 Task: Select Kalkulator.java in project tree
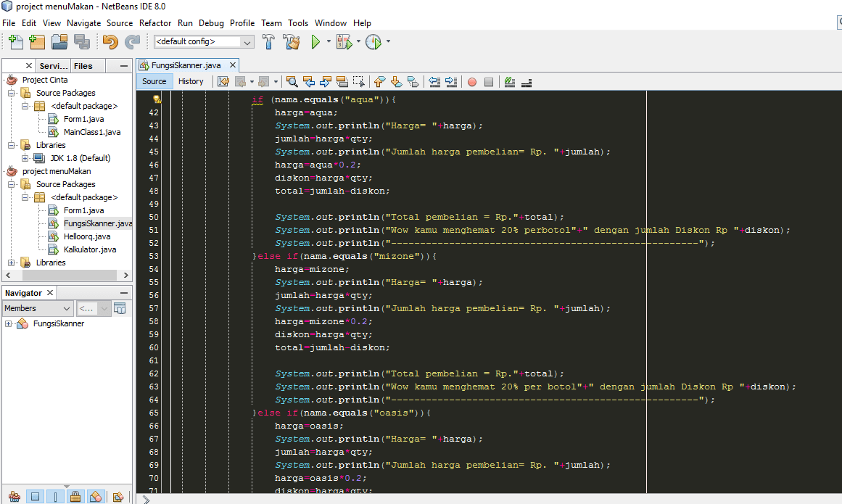tap(90, 249)
